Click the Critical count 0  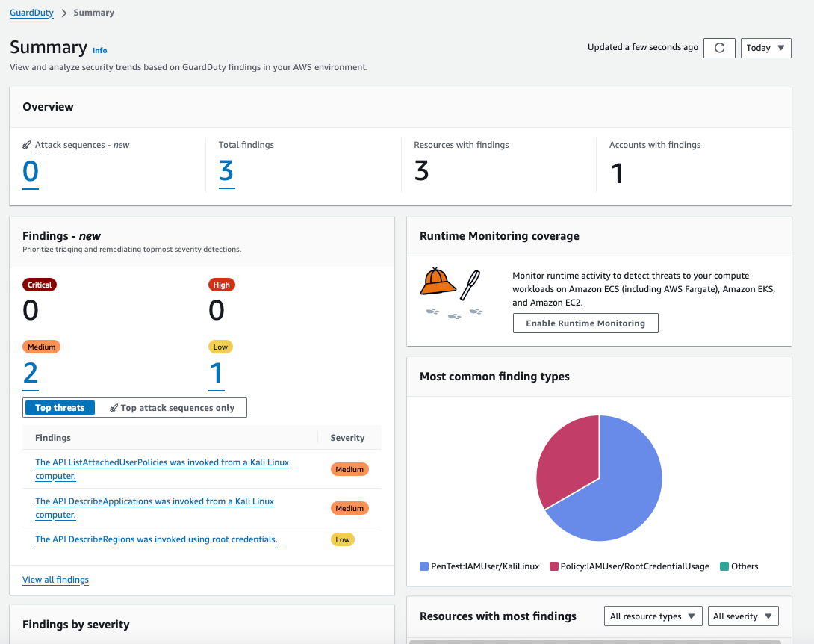(x=31, y=310)
